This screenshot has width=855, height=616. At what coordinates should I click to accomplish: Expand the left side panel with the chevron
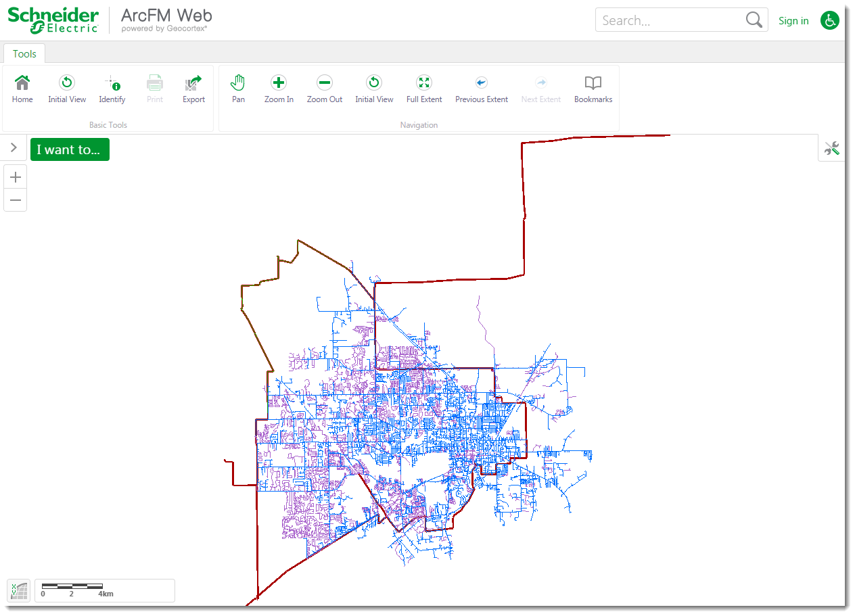[13, 147]
